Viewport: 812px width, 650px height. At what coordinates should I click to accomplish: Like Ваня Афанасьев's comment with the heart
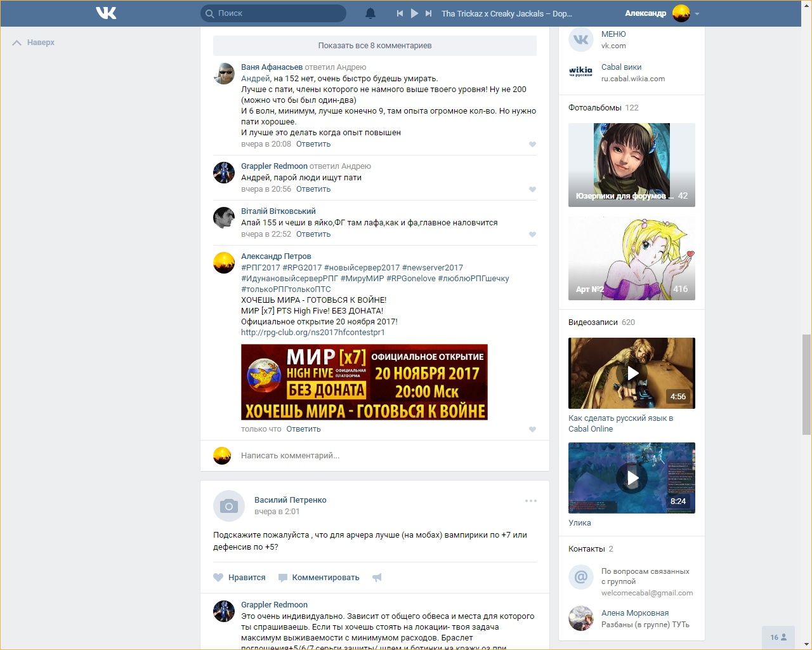[x=532, y=144]
